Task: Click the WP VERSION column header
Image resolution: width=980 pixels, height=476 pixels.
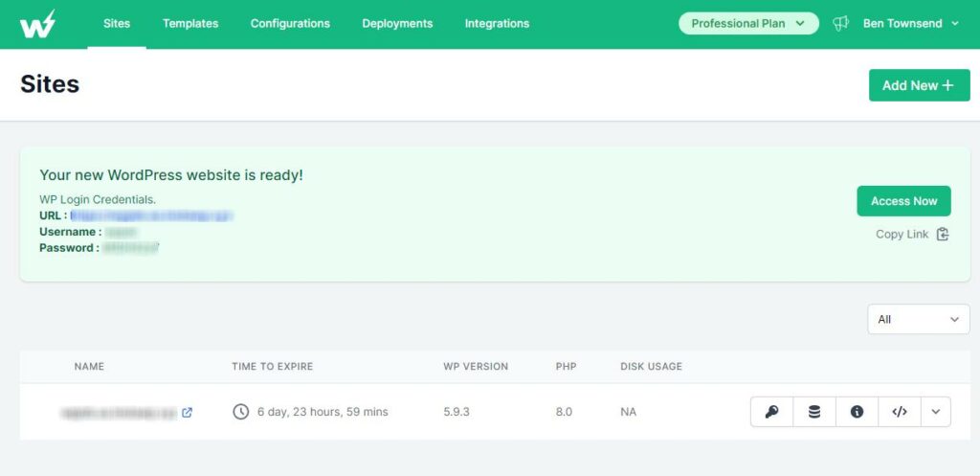Action: coord(476,367)
